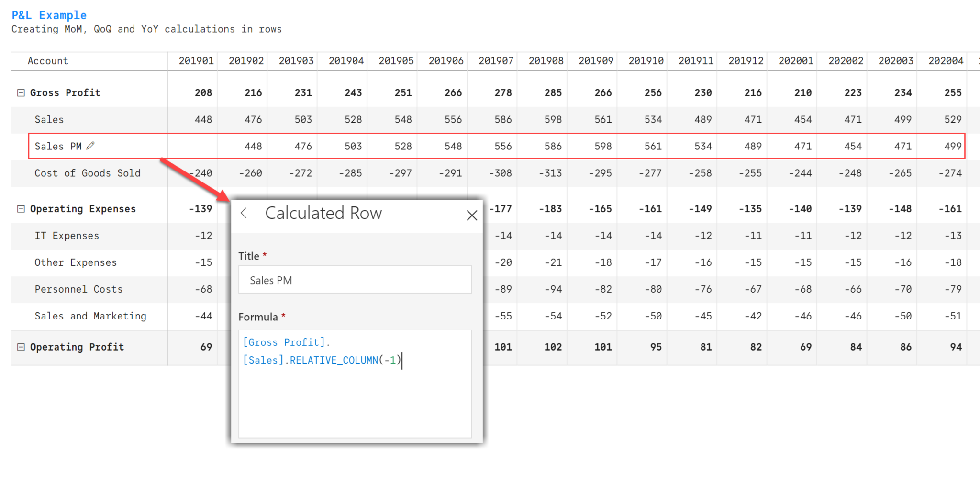
Task: Close the Calculated Row dialog
Action: [x=472, y=215]
